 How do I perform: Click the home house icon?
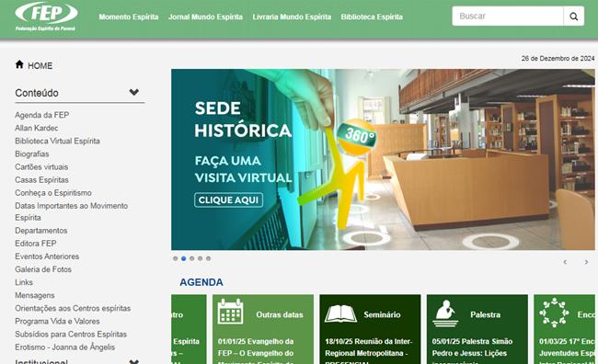point(19,64)
